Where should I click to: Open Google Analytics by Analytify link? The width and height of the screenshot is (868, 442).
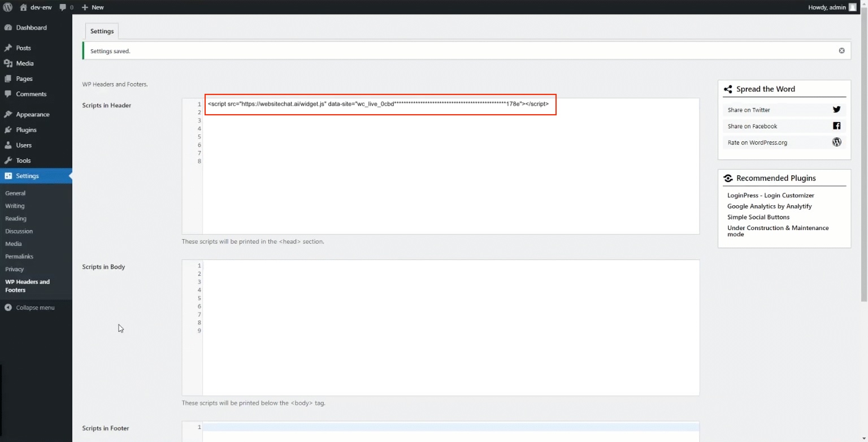coord(769,206)
